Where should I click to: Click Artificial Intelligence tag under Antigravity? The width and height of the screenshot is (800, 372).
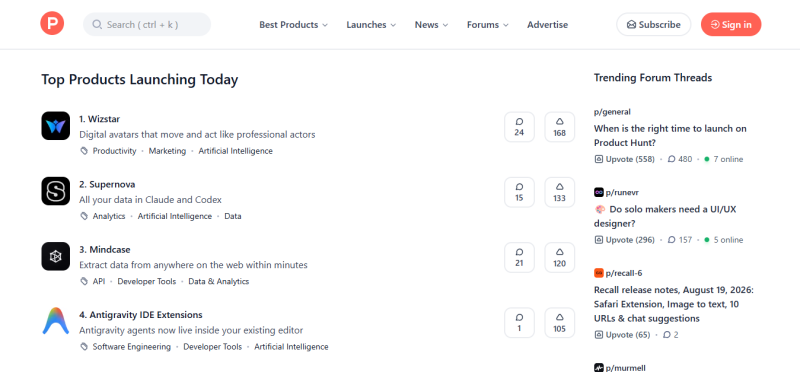coord(291,347)
